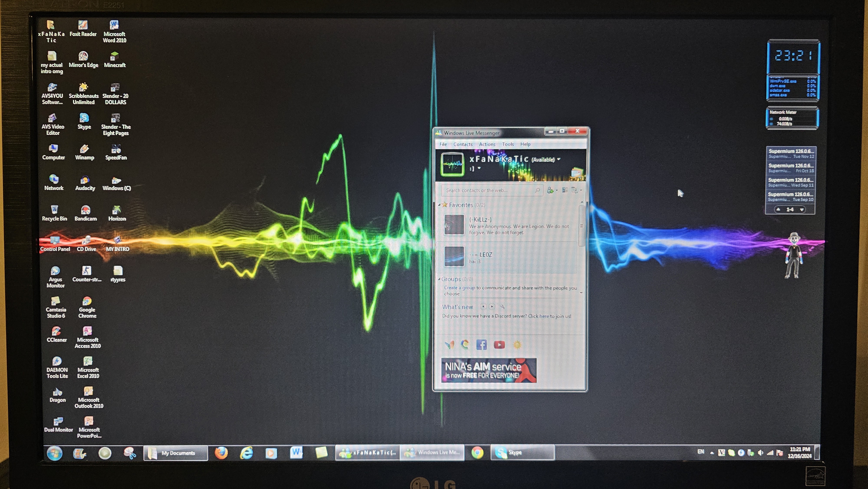This screenshot has height=489, width=868.
Task: Select the SpeedFan desktop icon
Action: 116,152
